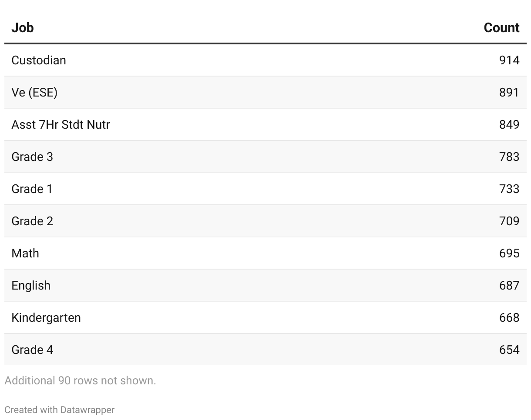This screenshot has width=531, height=420.
Task: Select the count value 849
Action: tap(509, 124)
